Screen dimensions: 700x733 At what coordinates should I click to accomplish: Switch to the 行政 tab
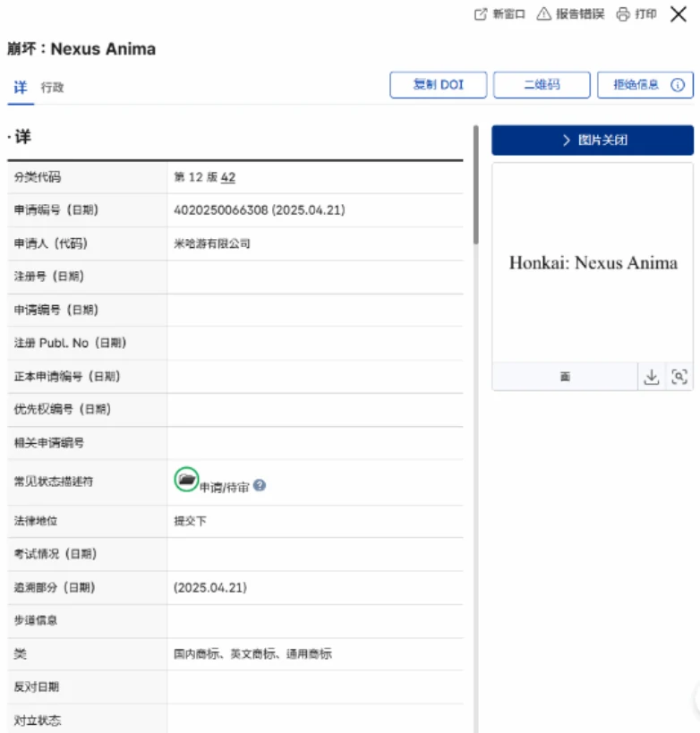pyautogui.click(x=52, y=88)
